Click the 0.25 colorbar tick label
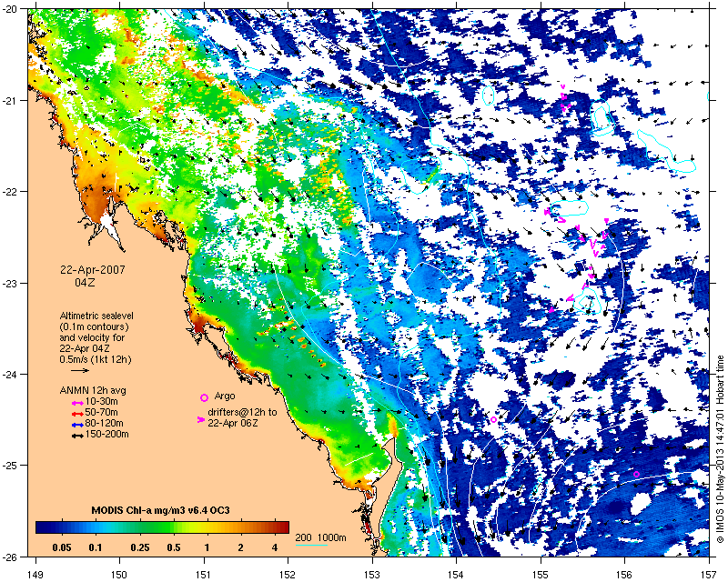This screenshot has width=728, height=582. pyautogui.click(x=140, y=547)
